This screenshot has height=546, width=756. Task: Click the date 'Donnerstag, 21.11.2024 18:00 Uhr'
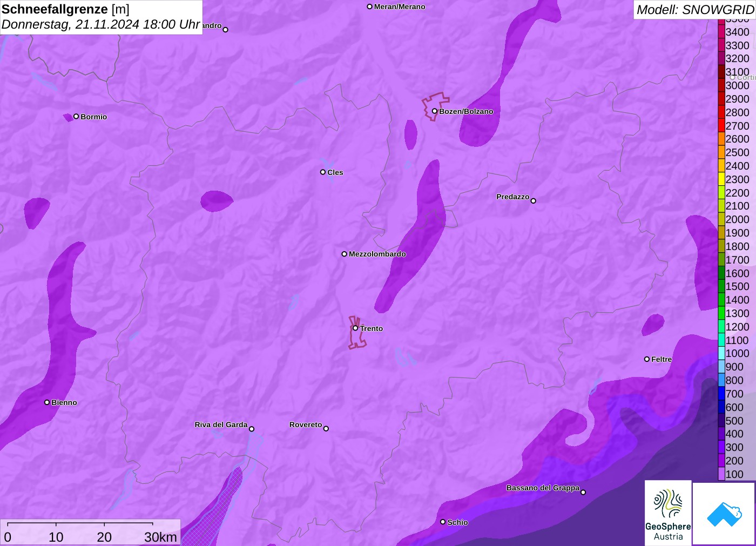101,24
